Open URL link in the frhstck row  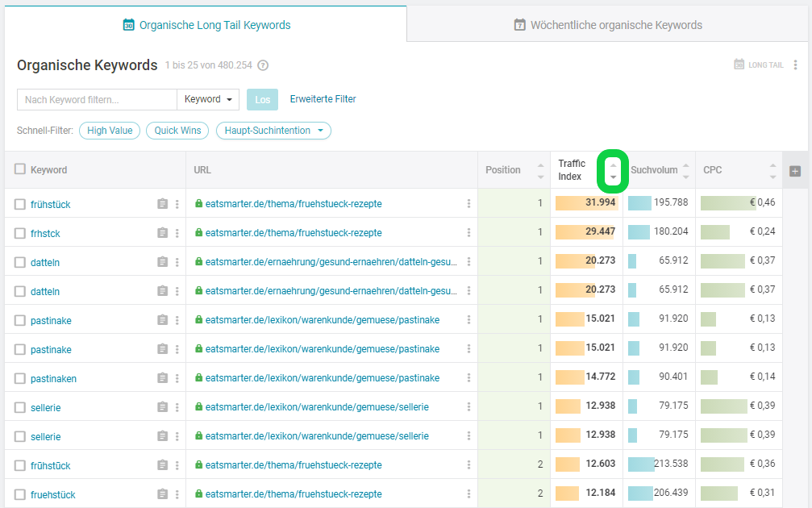[x=294, y=233]
